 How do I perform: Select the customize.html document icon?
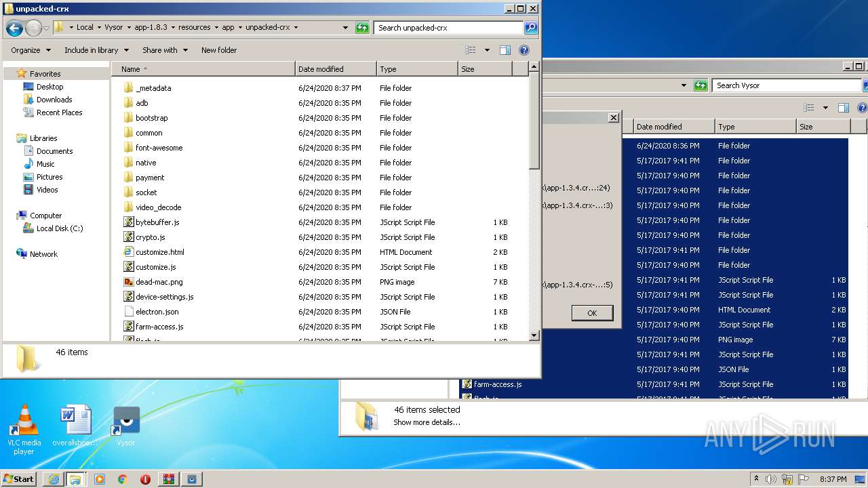point(129,252)
